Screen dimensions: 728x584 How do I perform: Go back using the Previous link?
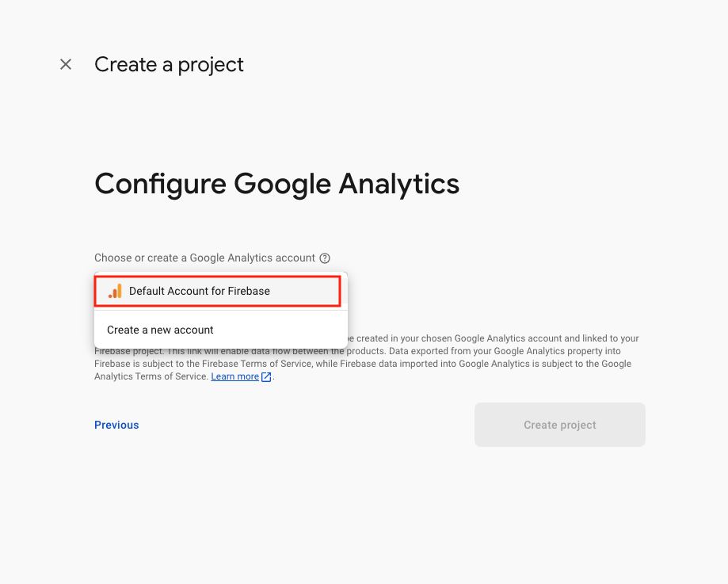point(116,425)
